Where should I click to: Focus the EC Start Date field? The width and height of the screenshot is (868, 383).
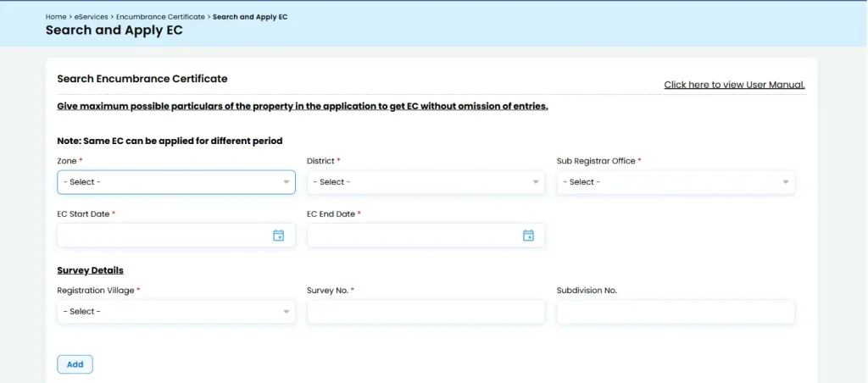(176, 236)
